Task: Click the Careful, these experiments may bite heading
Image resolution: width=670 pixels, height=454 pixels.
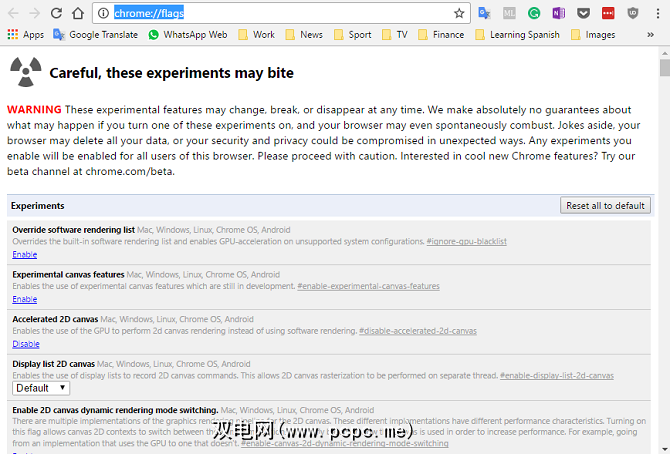Action: tap(171, 73)
